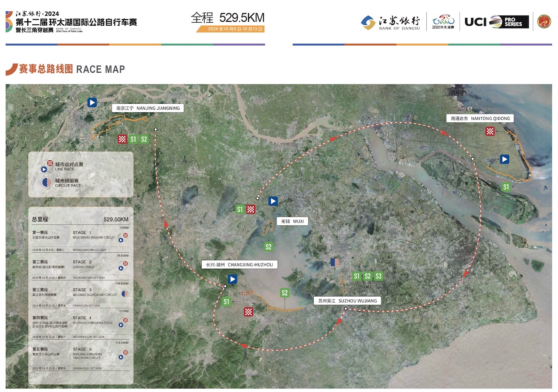Click the UCI Pro Series logo
The image size is (558, 392).
click(497, 22)
